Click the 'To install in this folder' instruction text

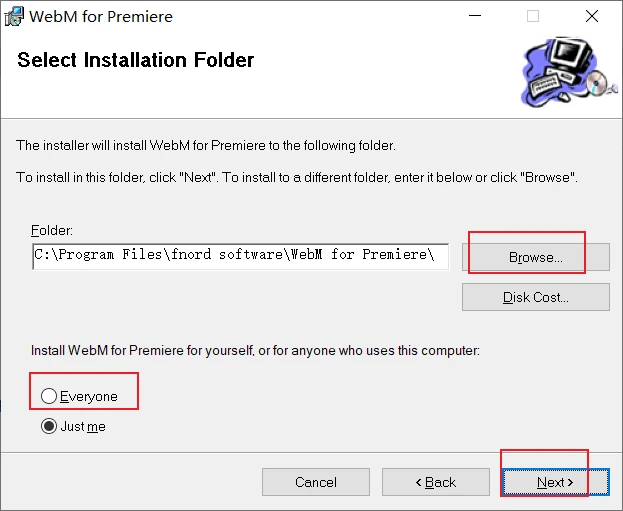pyautogui.click(x=297, y=177)
